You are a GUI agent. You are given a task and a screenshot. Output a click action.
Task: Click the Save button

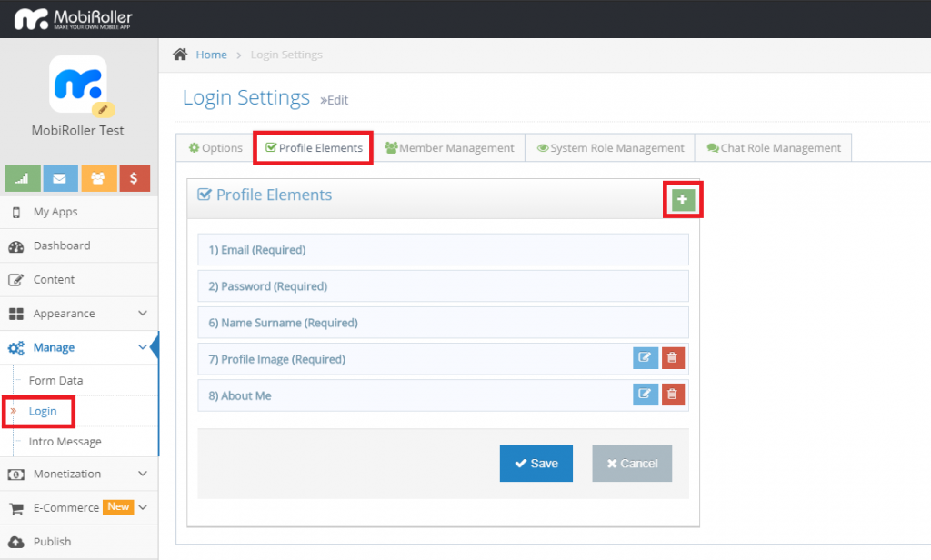click(536, 464)
